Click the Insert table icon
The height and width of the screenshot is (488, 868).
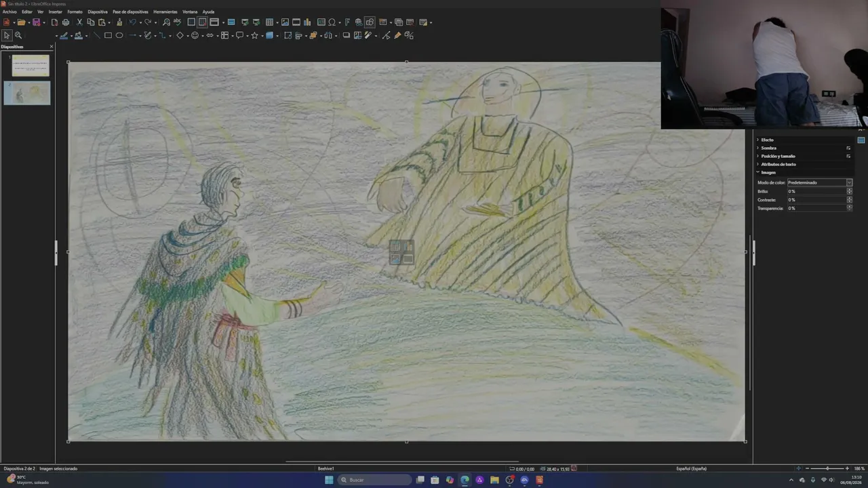pos(269,22)
